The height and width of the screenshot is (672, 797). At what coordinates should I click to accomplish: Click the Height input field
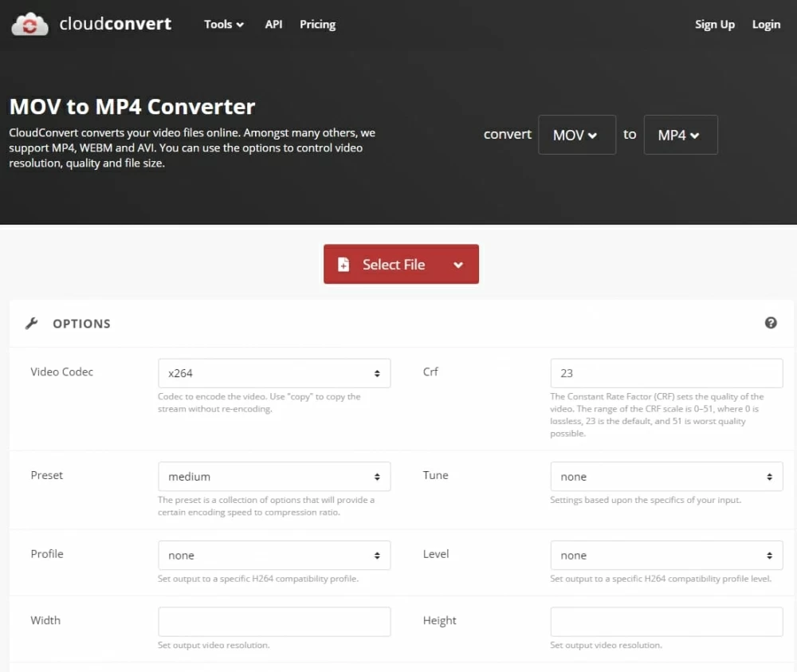(666, 621)
